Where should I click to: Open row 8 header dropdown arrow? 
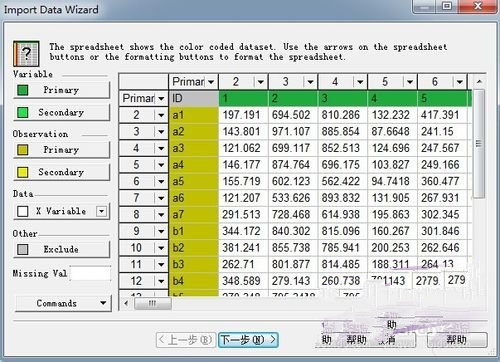(x=161, y=215)
